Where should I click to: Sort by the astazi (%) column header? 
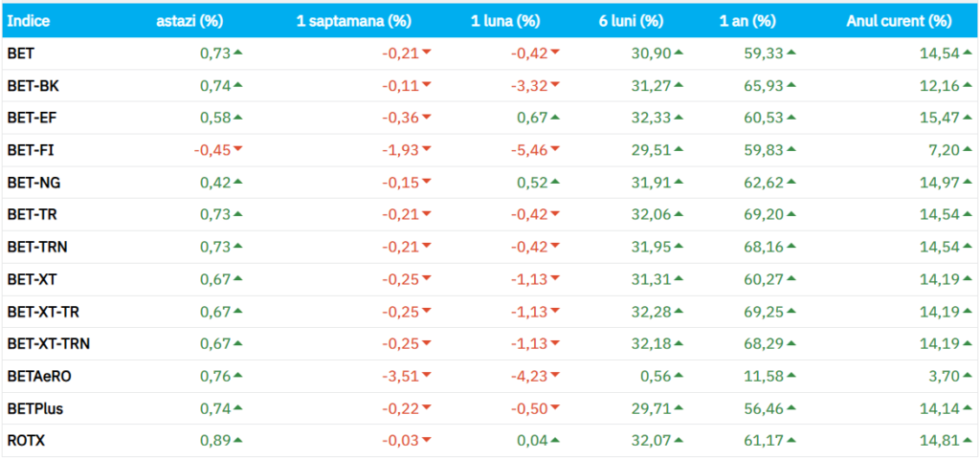pos(189,21)
